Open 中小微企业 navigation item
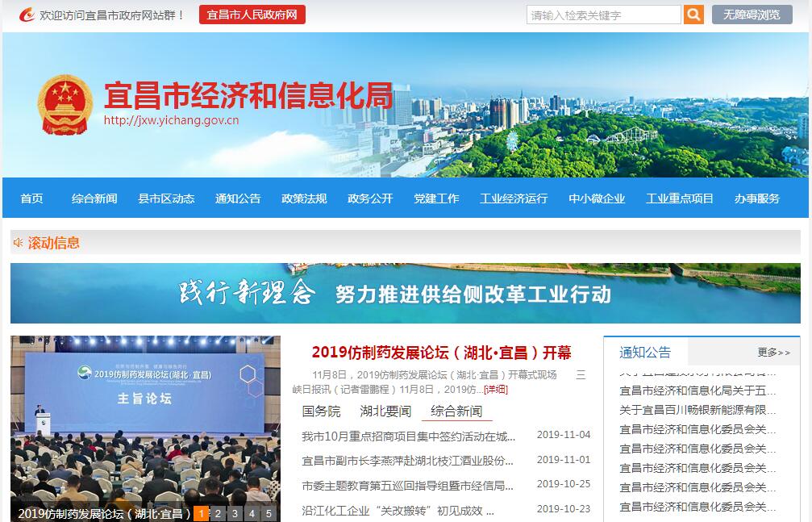Screen dimensions: 812x522 [597, 198]
